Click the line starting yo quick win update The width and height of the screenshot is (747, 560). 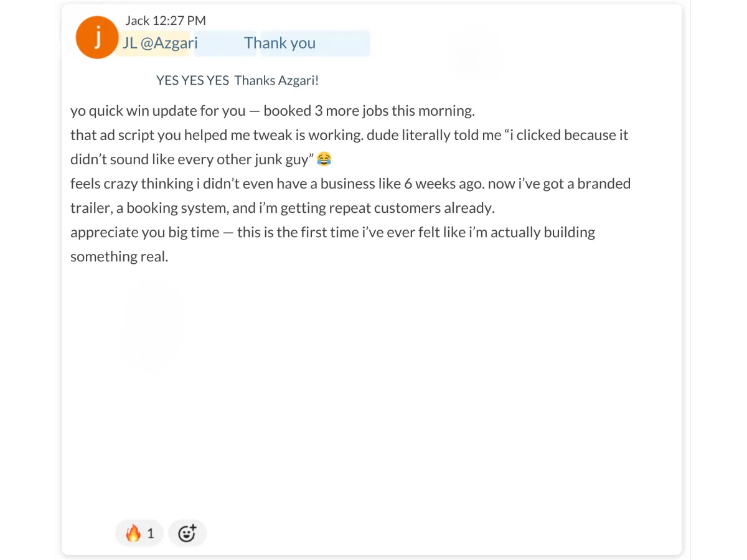click(x=273, y=111)
